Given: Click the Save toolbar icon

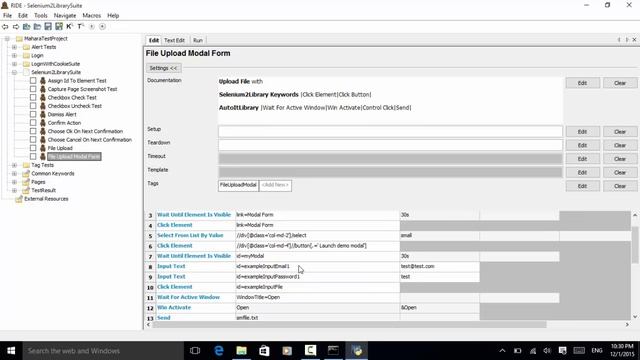Looking at the screenshot, I should coord(48,27).
